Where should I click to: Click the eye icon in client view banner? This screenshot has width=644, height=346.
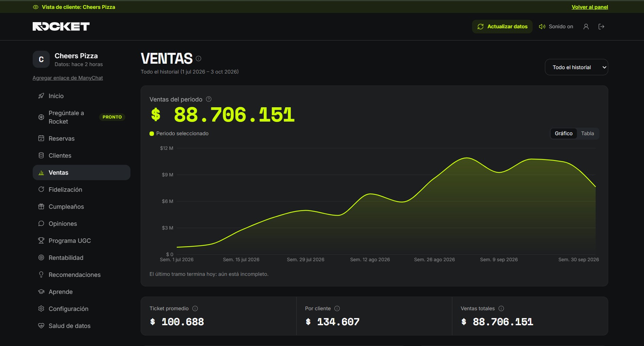point(36,7)
